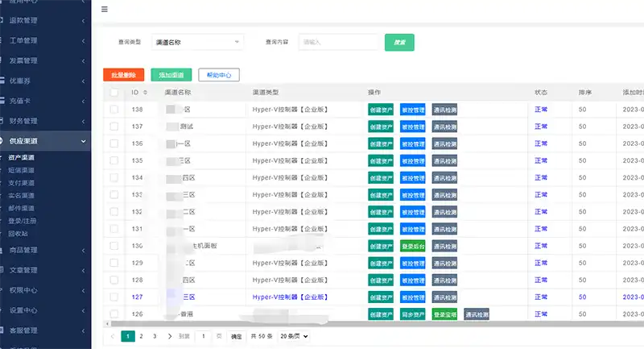
Task: Check the checkbox for row 131
Action: (x=114, y=229)
